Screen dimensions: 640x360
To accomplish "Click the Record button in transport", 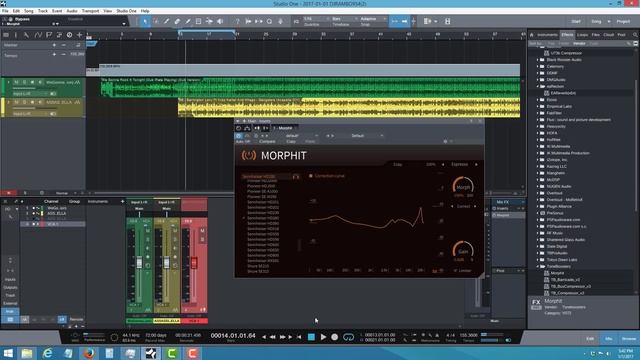I will (335, 337).
